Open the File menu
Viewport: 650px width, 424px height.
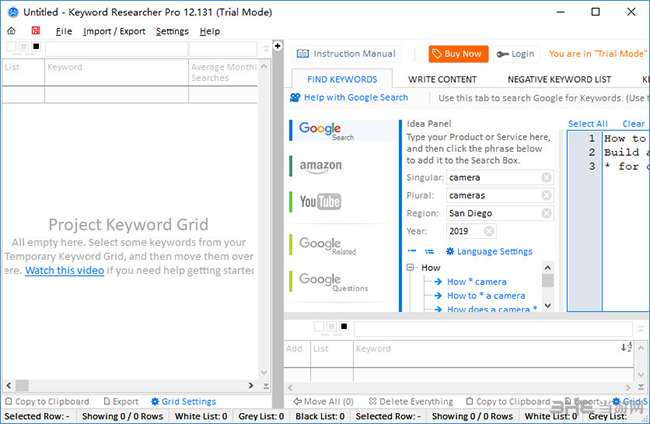64,31
